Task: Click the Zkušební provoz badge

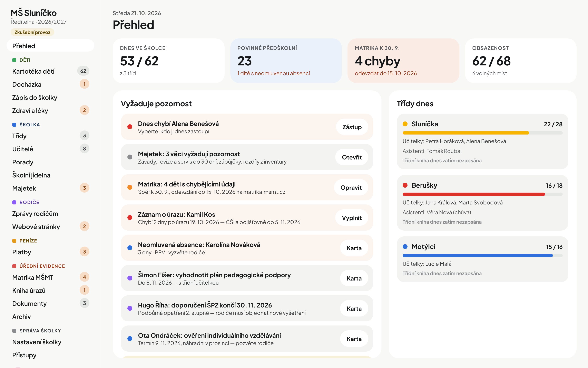Action: 32,32
